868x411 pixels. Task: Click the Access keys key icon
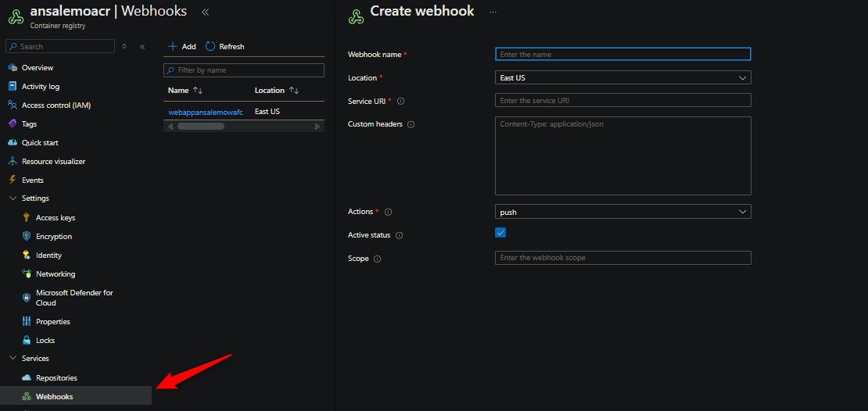click(26, 217)
